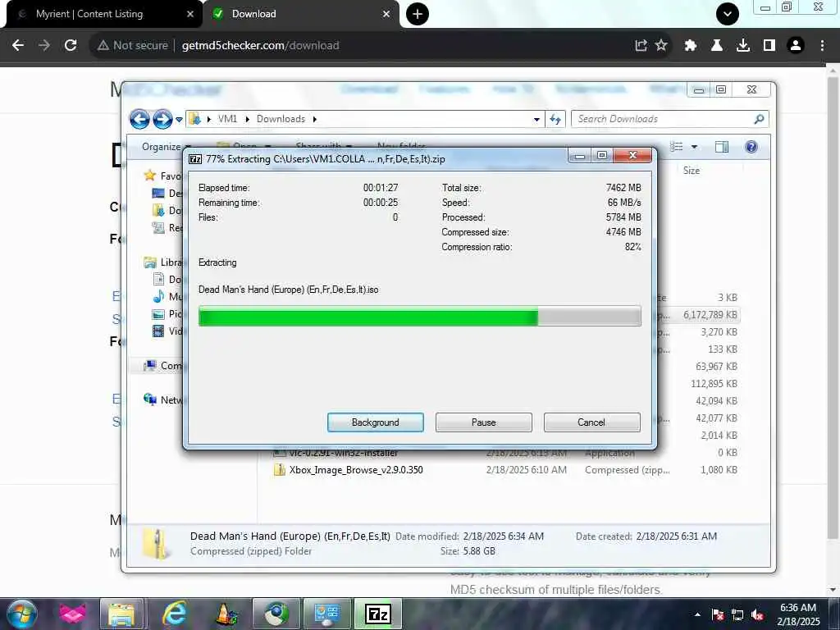Pause the 7-Zip extraction
The width and height of the screenshot is (840, 630).
pyautogui.click(x=483, y=422)
